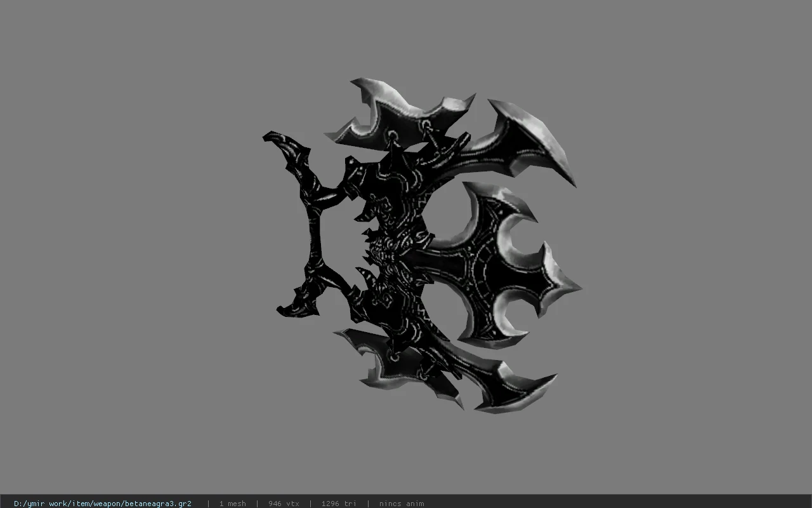Click the 'nincs anim' status entry
This screenshot has height=508, width=812.
coord(402,504)
